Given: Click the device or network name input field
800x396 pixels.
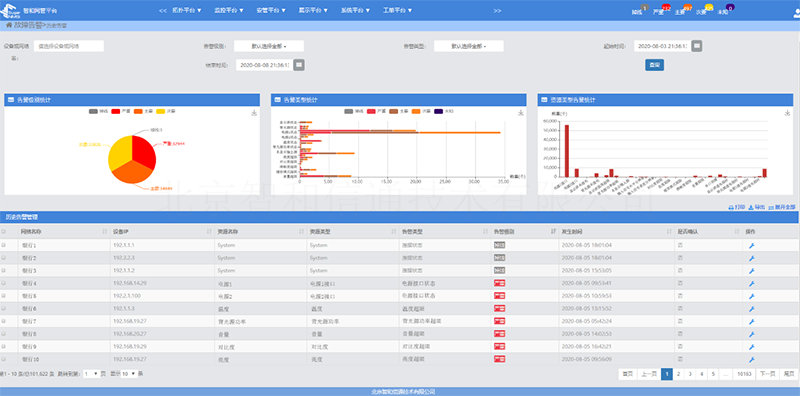Looking at the screenshot, I should point(69,46).
